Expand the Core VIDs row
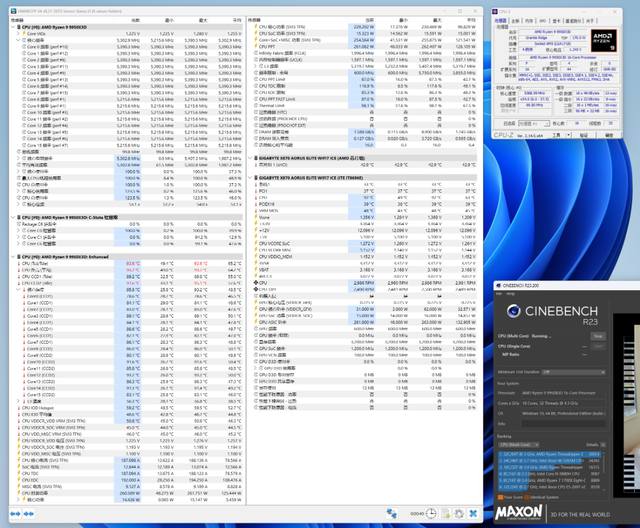The width and height of the screenshot is (640, 528). (x=18, y=33)
